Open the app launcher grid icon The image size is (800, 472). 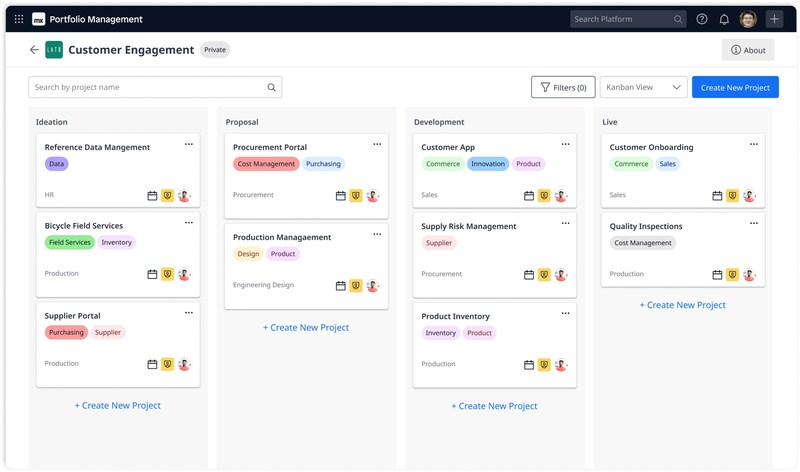point(18,19)
